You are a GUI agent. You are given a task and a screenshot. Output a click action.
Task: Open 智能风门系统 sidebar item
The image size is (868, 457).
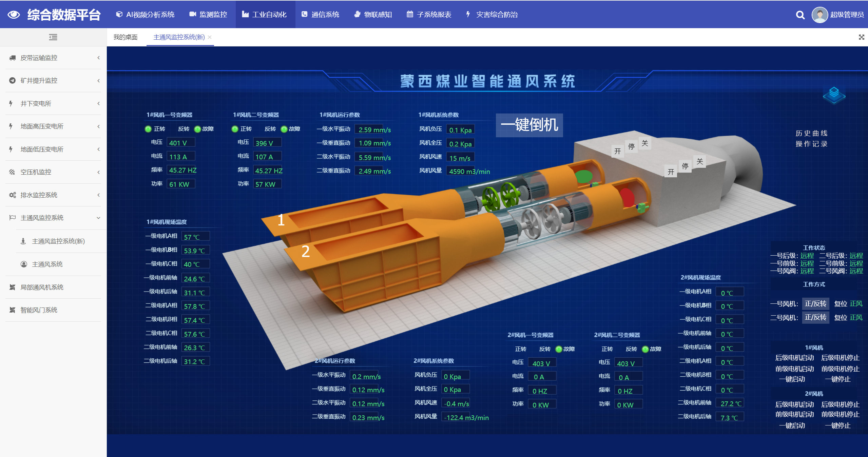39,310
